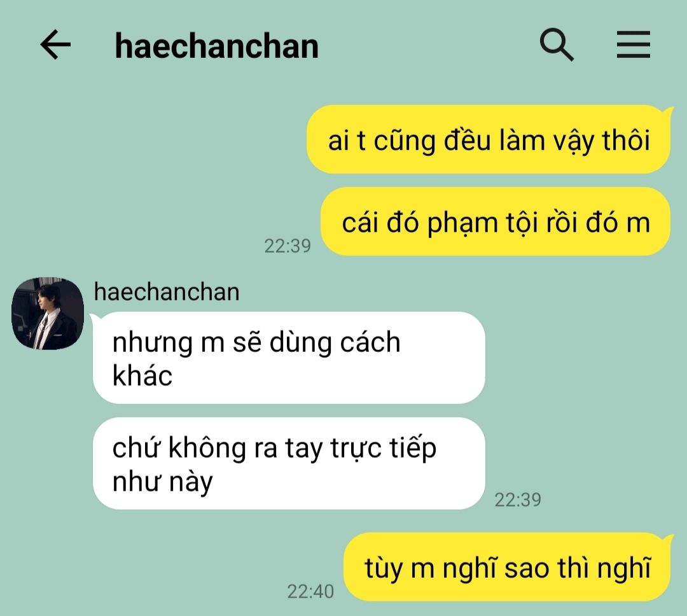Screen dimensions: 687x616
Task: Tap sender name haechanchan above messages
Action: click(x=167, y=292)
